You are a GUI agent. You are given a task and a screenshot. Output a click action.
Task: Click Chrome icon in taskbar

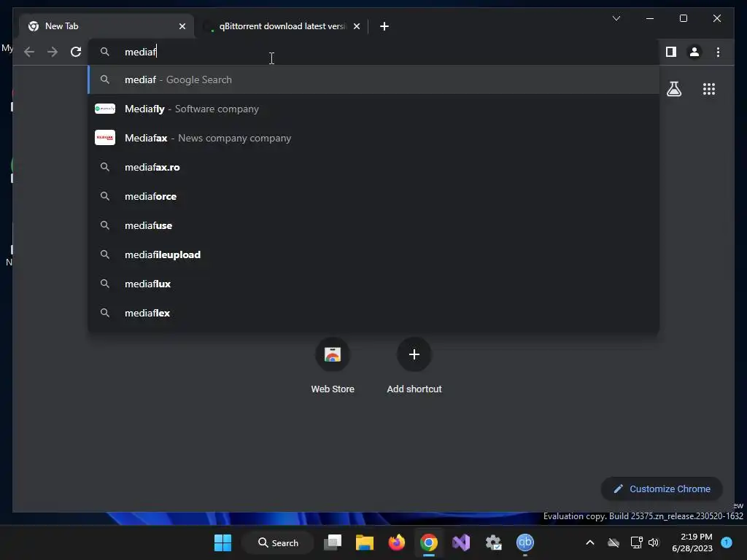[x=429, y=542]
